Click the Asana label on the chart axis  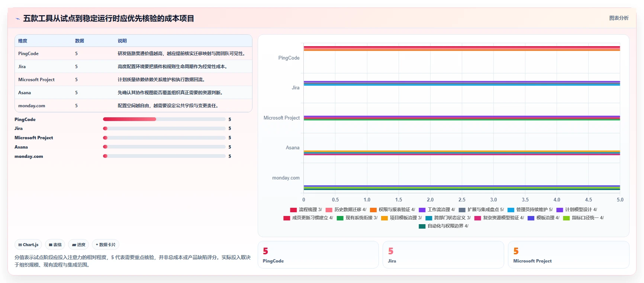(293, 148)
